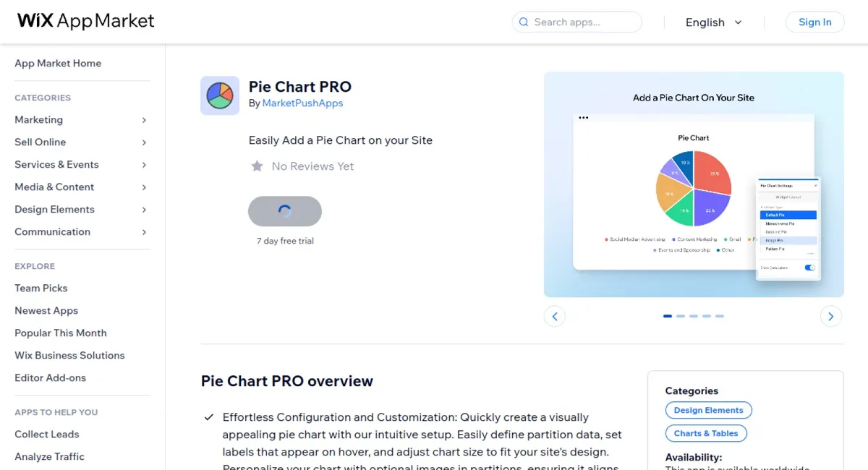Screen dimensions: 868x470
Task: Select the second carousel pagination dot
Action: 680,316
